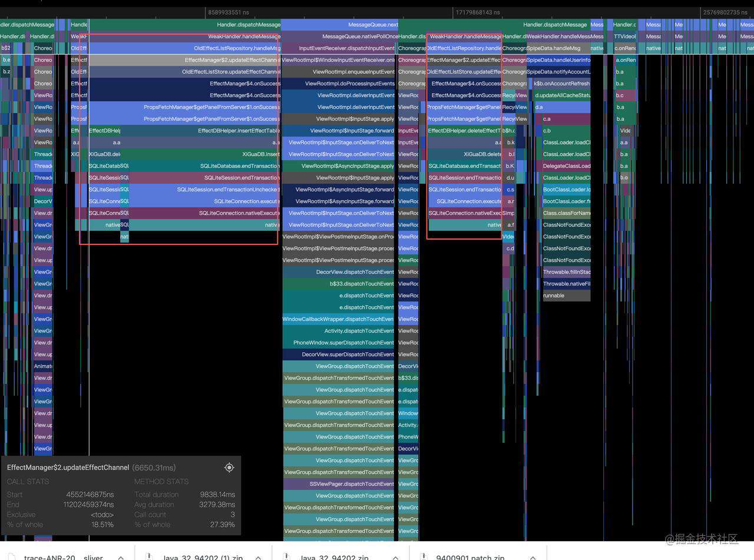Screen dimensions: 754x560
Task: Select the EffectDBHelper.insertEffectTable frame
Action: (x=201, y=131)
